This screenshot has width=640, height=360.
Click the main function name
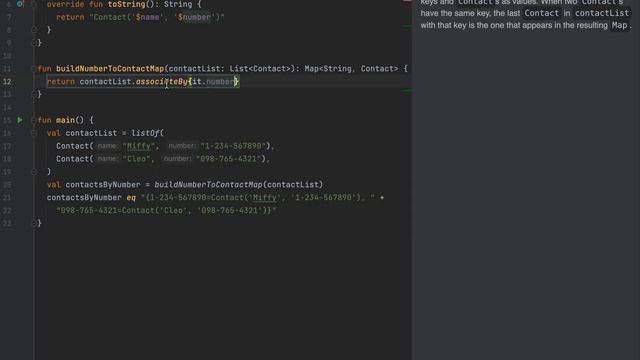tap(65, 120)
